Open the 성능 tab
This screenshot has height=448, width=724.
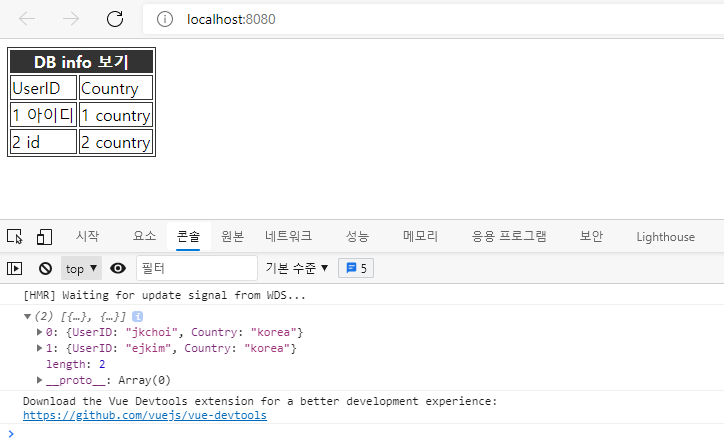tap(357, 236)
